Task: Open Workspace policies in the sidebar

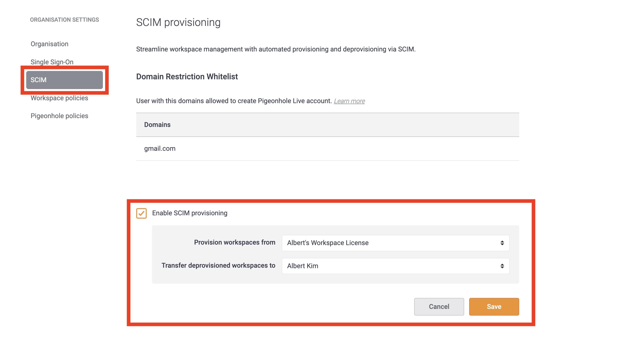Action: pos(59,98)
